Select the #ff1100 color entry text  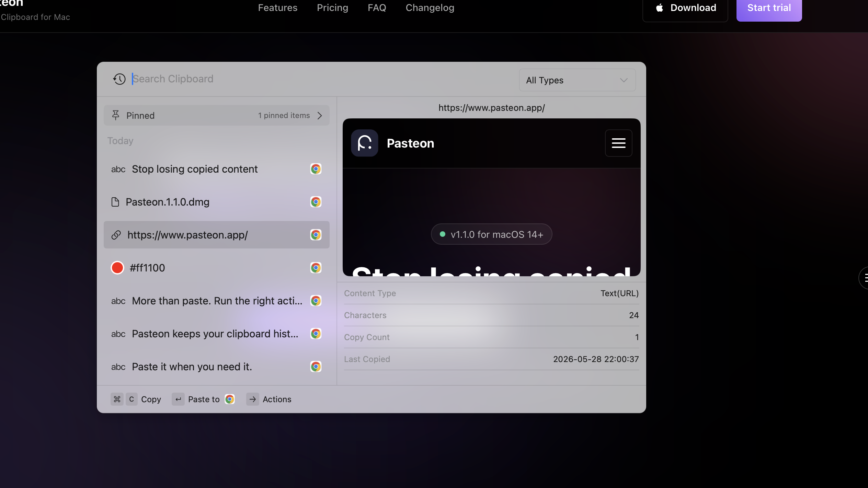(x=147, y=268)
